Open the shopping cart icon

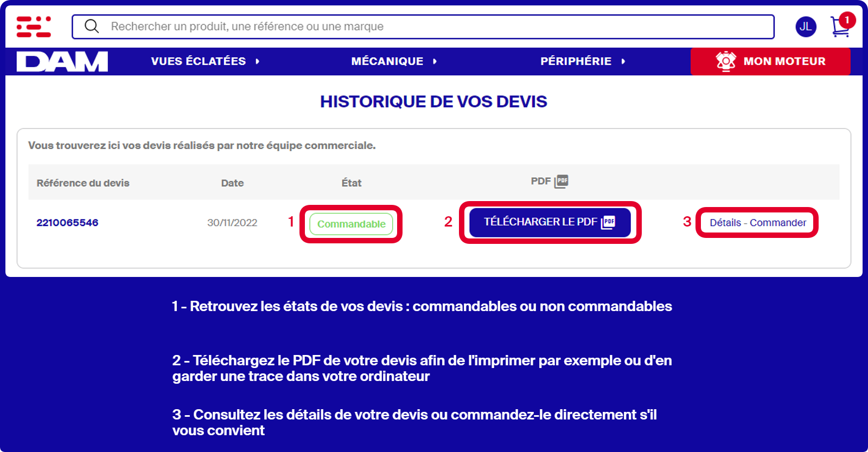840,27
